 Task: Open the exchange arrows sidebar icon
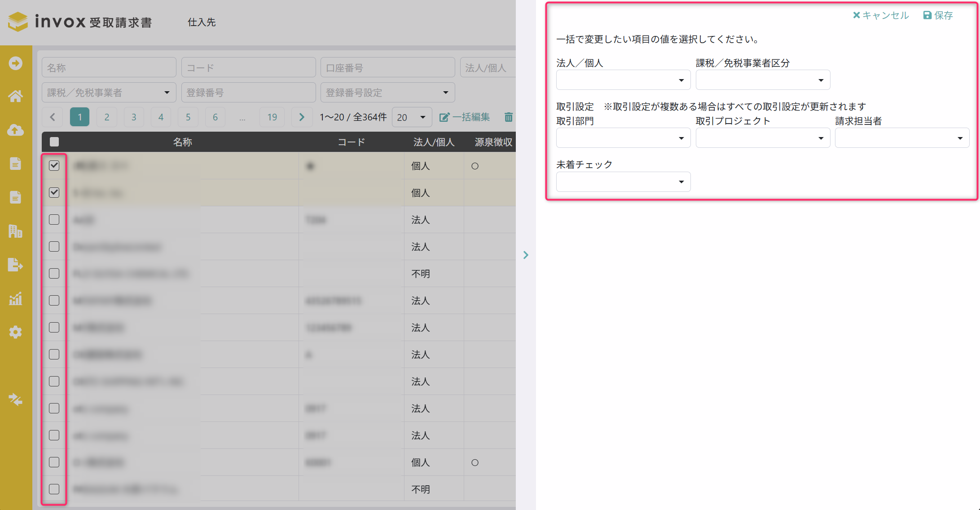tap(16, 399)
